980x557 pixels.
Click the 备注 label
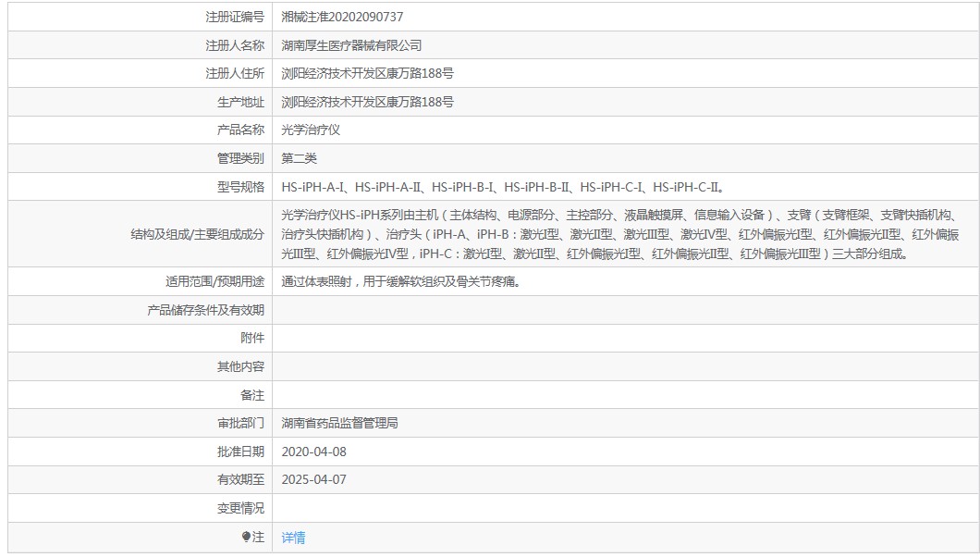(252, 395)
